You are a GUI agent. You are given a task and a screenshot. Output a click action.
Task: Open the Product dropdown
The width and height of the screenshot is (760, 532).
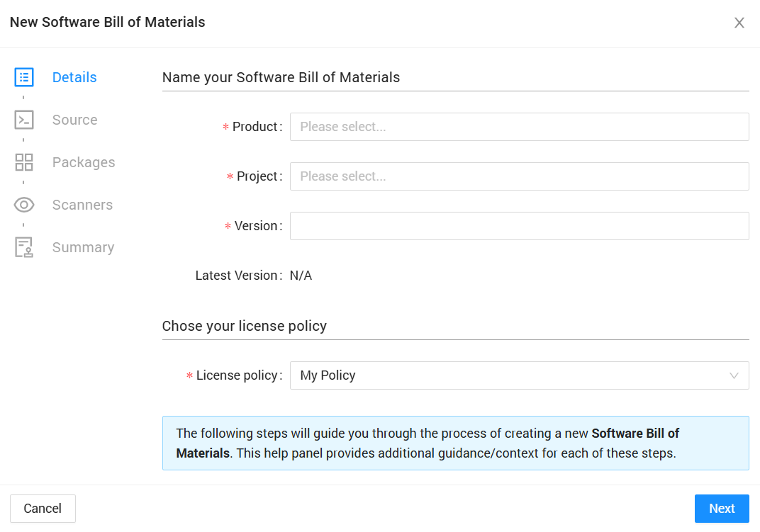519,127
